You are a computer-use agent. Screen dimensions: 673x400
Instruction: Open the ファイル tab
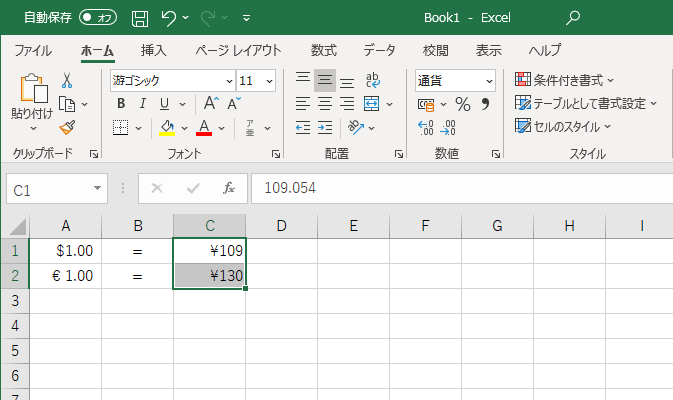(33, 50)
